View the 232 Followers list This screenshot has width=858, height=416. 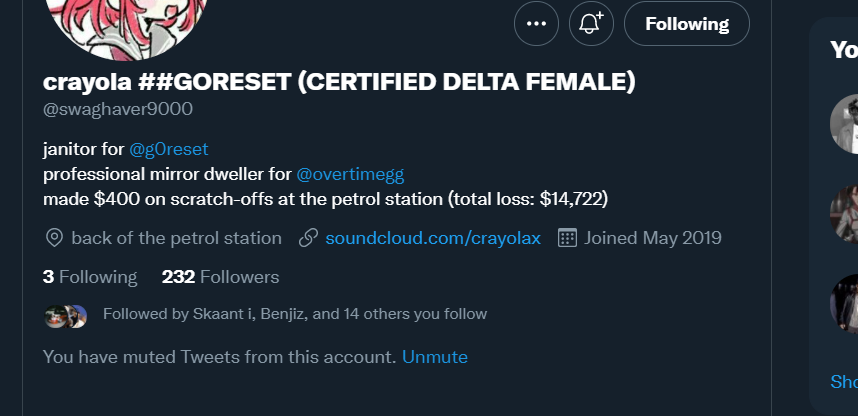coord(220,277)
